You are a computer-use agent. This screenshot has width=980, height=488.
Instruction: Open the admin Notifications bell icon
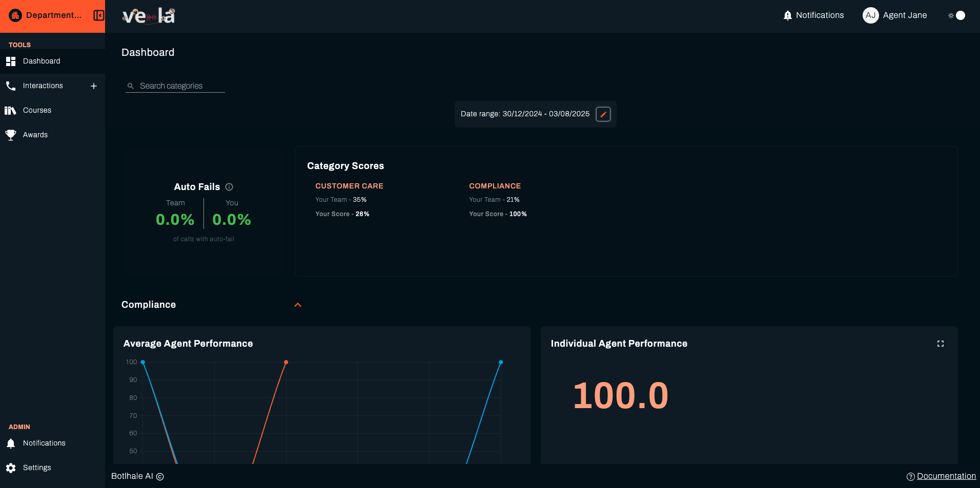(11, 443)
